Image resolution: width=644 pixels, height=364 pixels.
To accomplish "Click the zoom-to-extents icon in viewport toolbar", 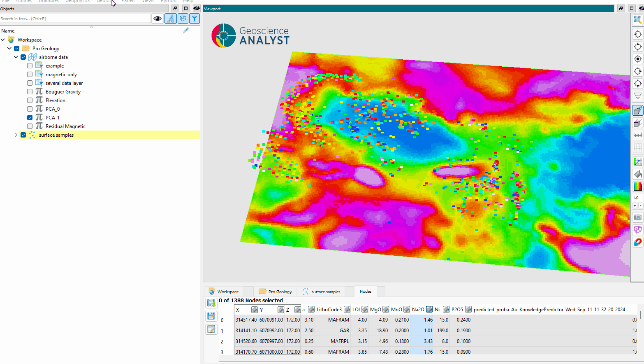I will pyautogui.click(x=637, y=19).
